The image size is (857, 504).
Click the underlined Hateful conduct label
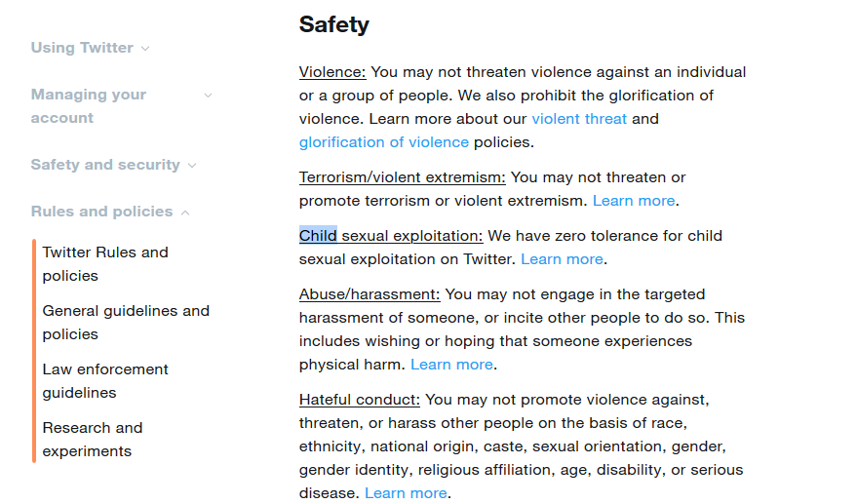tap(360, 400)
